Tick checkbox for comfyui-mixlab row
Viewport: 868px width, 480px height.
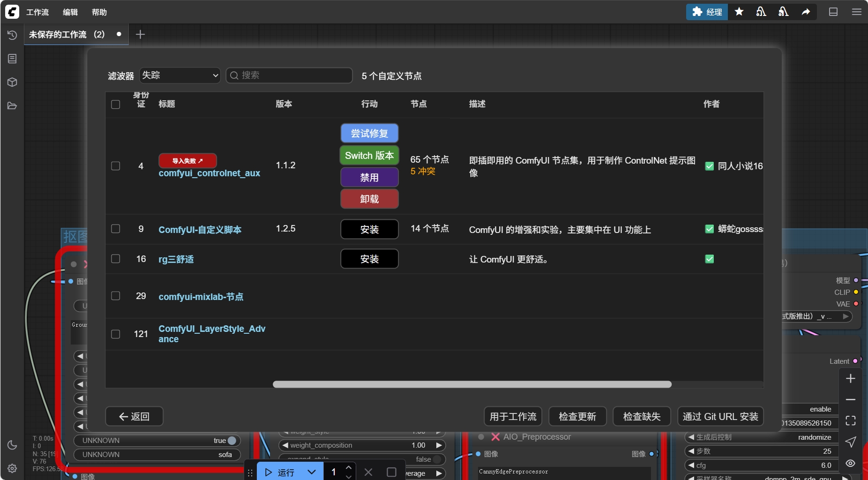[116, 296]
